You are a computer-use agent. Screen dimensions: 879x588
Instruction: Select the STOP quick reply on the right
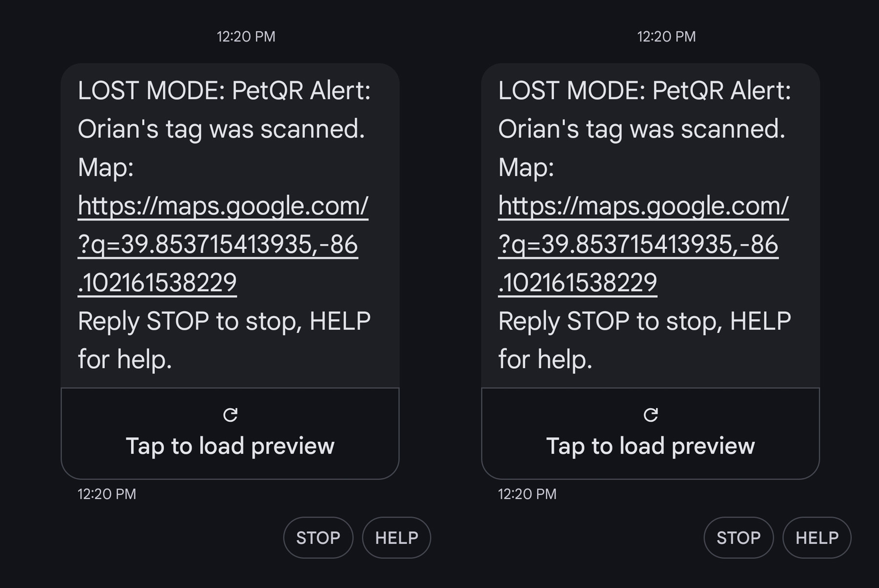[x=738, y=538]
